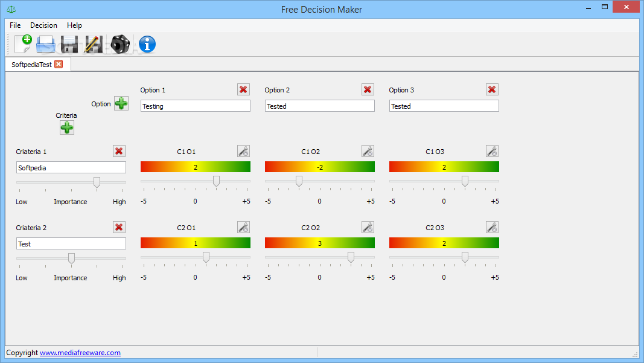This screenshot has height=363, width=644.
Task: Add a new criteria with green plus
Action: point(67,127)
